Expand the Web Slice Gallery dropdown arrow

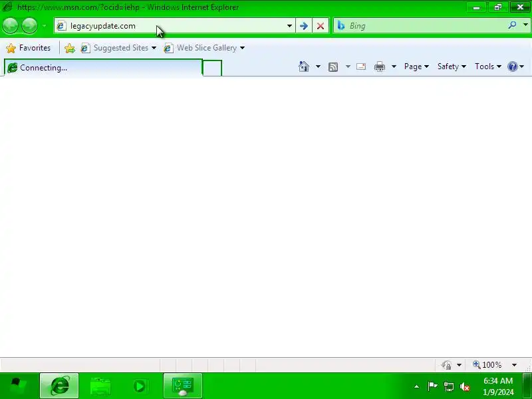pos(242,48)
